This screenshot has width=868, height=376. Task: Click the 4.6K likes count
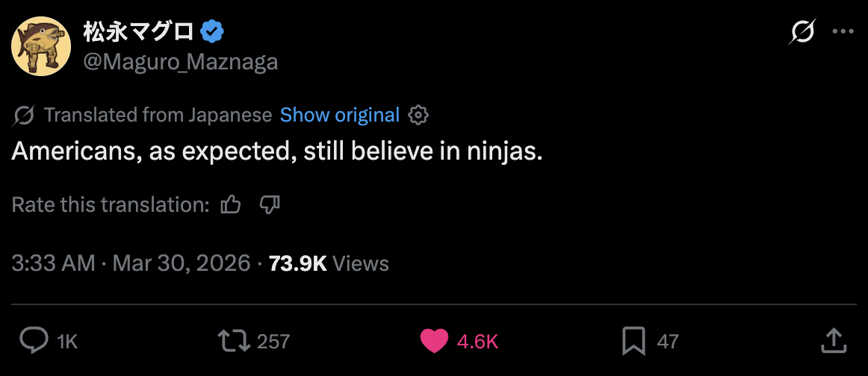477,342
